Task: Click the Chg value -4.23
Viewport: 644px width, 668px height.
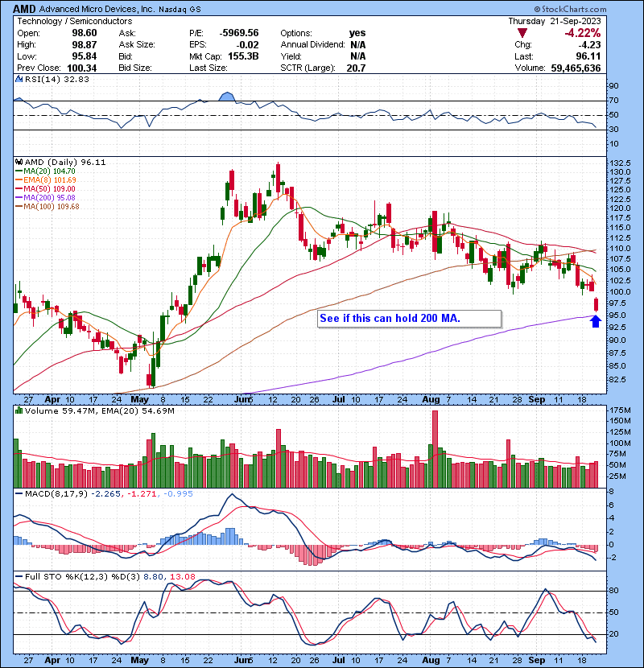Action: (589, 45)
